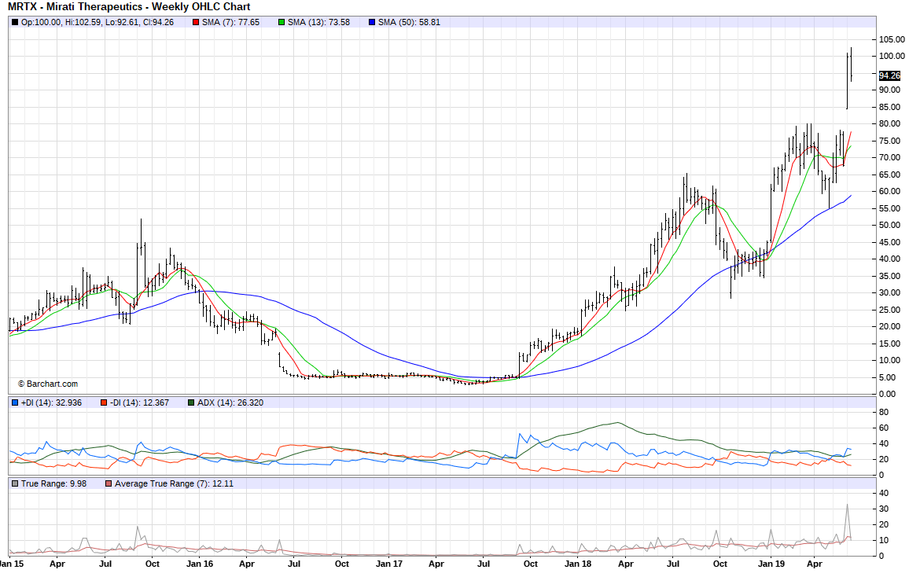Click the black OHLC legend swatch
The image size is (909, 588).
[15, 23]
